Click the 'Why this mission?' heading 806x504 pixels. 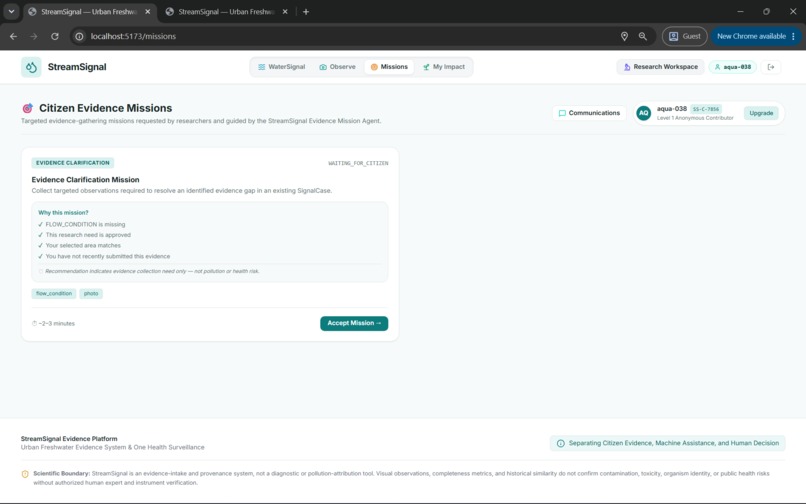pyautogui.click(x=63, y=212)
